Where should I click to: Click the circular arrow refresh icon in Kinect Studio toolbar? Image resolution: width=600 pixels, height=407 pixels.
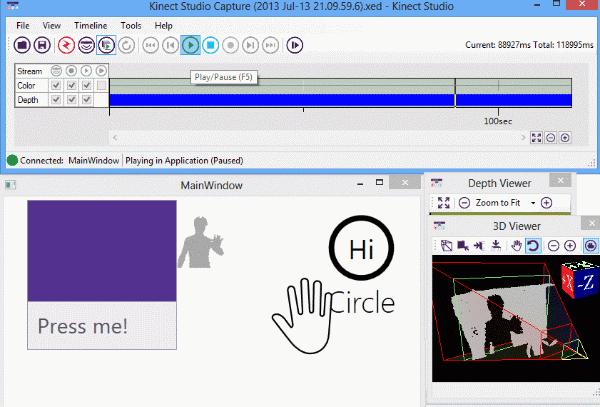point(126,45)
